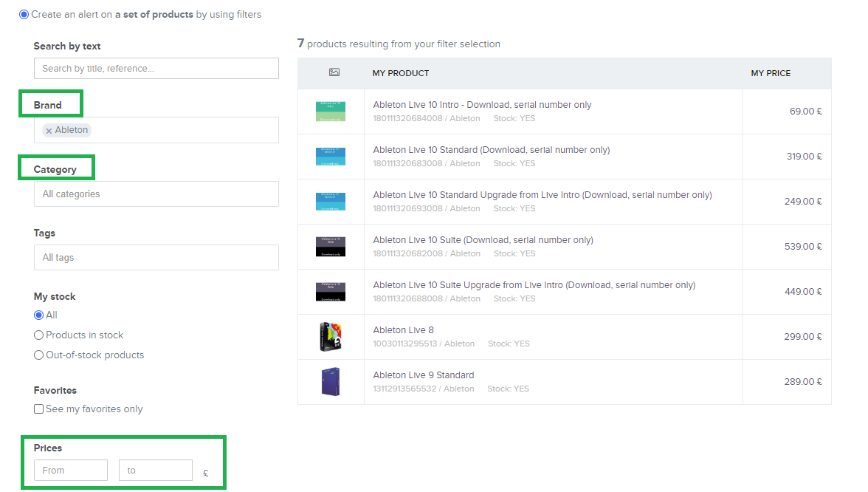Open the All categories dropdown
The image size is (868, 492).
tap(156, 194)
